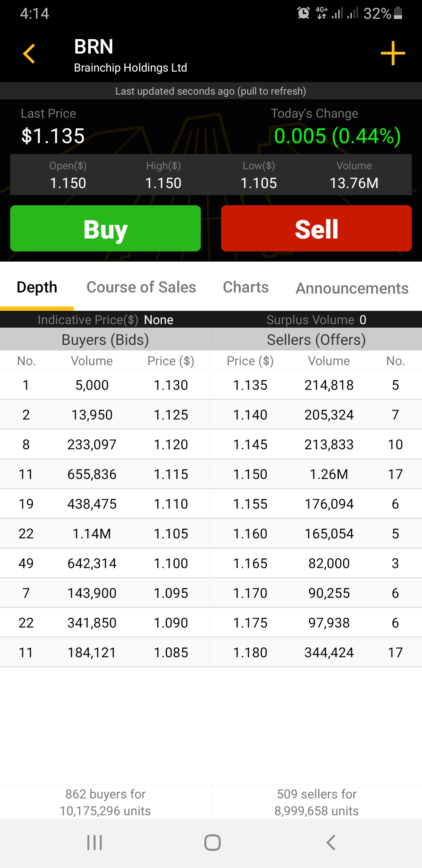Tap the Last updated refresh banner
The height and width of the screenshot is (868, 422).
point(211,91)
